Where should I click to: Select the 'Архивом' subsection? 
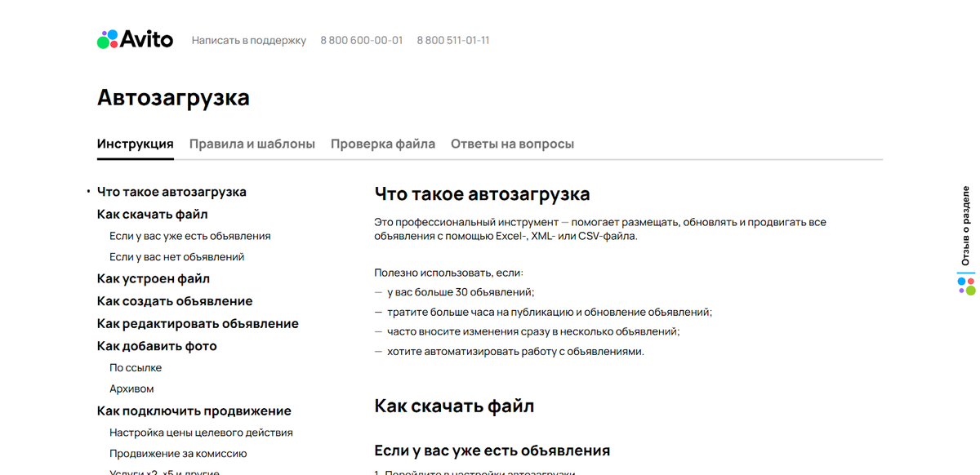point(131,389)
